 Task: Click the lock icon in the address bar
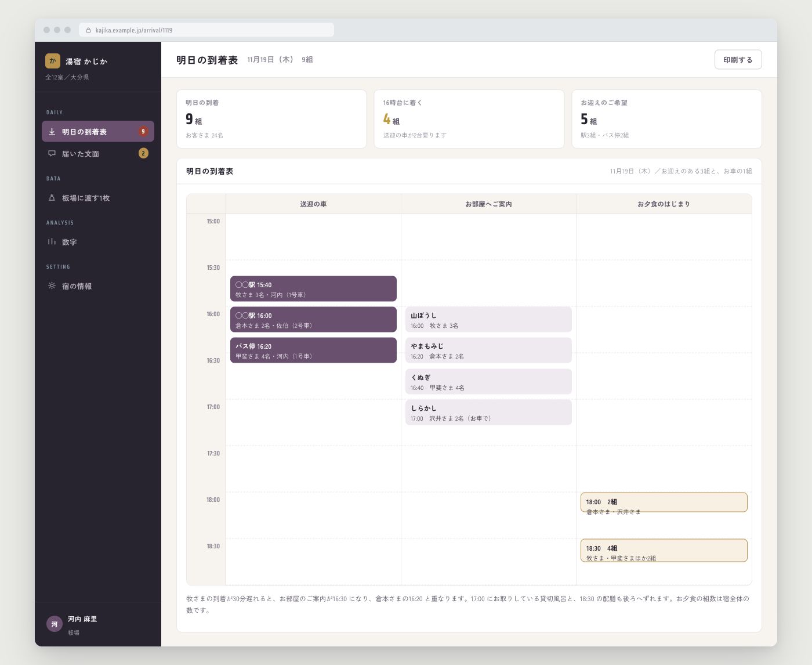88,30
